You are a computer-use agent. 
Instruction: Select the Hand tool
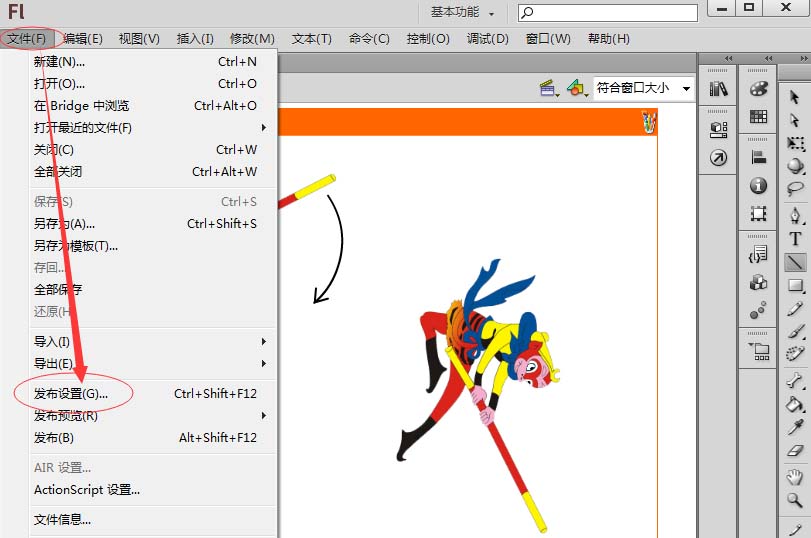click(x=795, y=476)
